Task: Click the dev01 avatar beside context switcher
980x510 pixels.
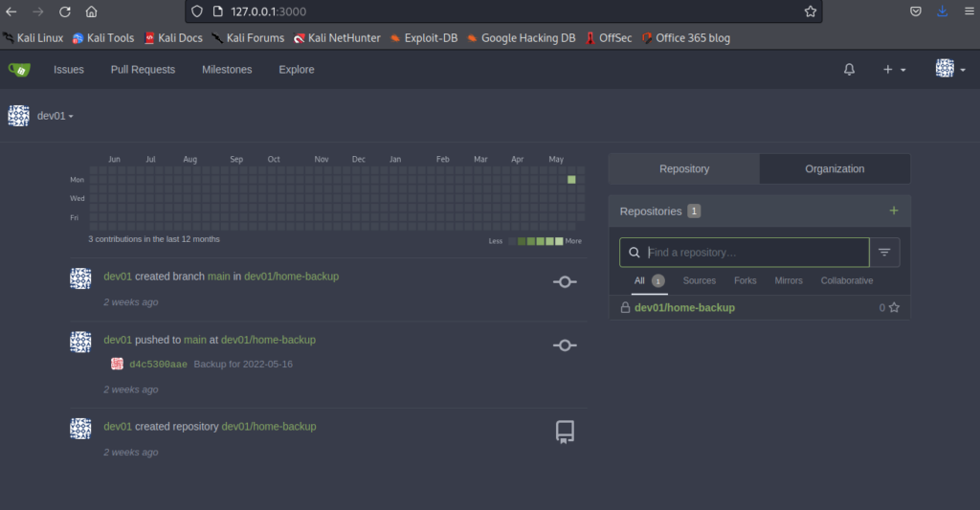Action: [19, 116]
